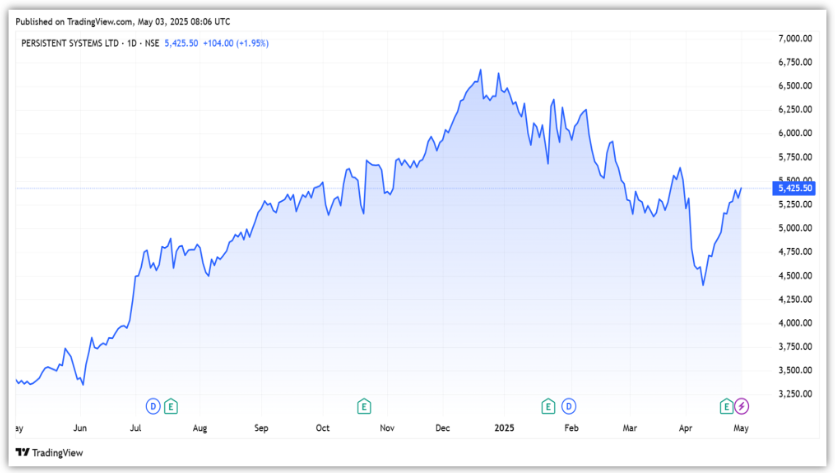The height and width of the screenshot is (473, 835).
Task: Click the July dividend D marker
Action: pos(153,406)
